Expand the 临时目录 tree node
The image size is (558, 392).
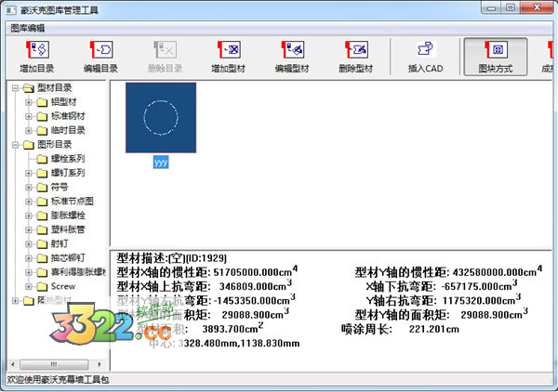click(x=29, y=130)
